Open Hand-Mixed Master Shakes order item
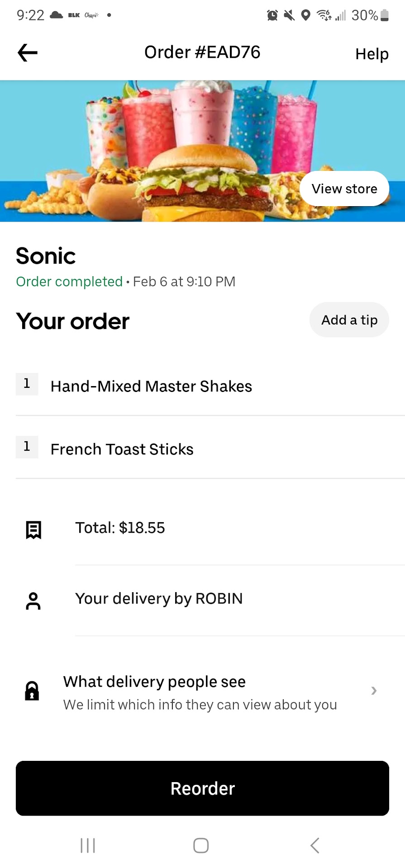Viewport: 405px width, 868px height. coord(151,386)
